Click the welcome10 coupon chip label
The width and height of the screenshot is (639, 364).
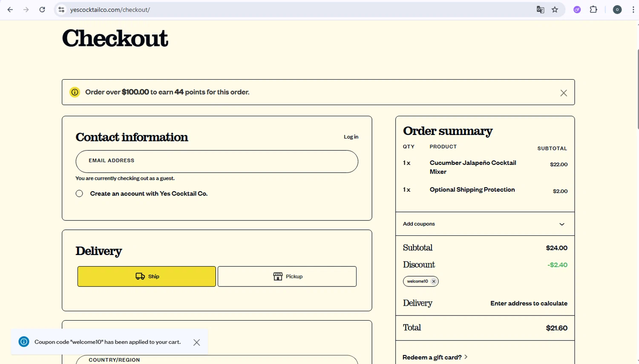click(417, 281)
